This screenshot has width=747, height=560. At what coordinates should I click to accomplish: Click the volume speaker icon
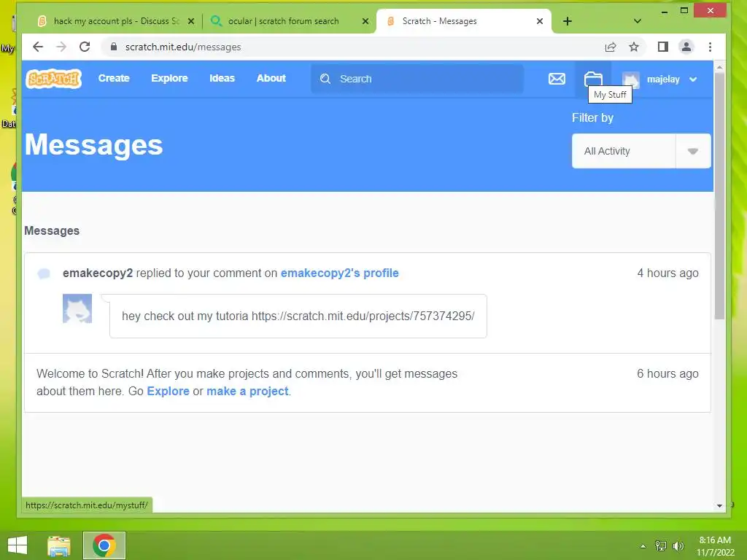coord(678,545)
